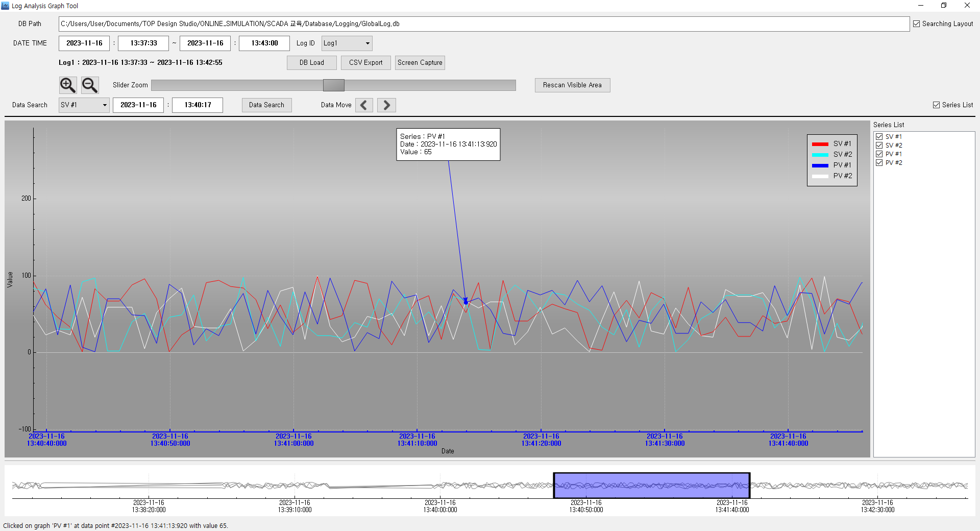The width and height of the screenshot is (980, 531).
Task: Expand the Data Search series dropdown
Action: tap(84, 105)
